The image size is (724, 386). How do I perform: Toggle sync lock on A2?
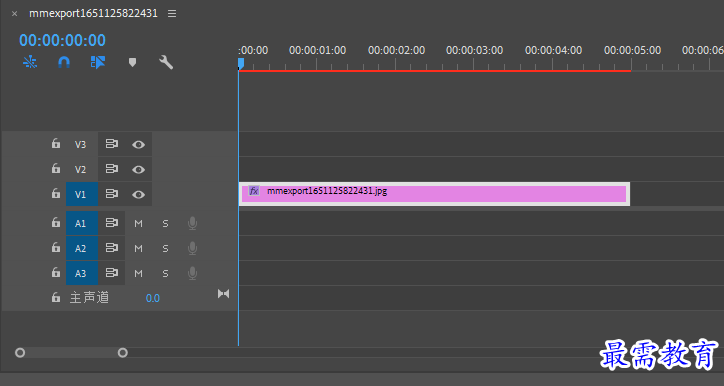coord(112,248)
